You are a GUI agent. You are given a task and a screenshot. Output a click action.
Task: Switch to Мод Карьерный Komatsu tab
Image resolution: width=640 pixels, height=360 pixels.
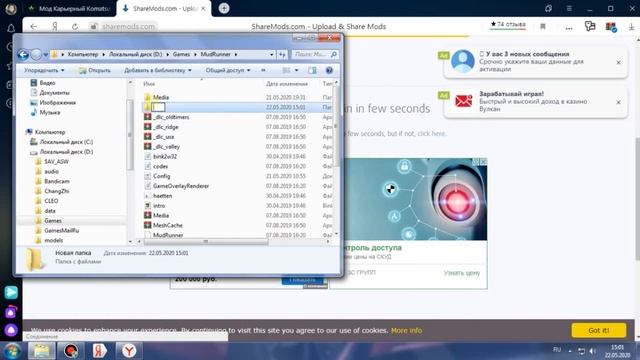coord(69,8)
